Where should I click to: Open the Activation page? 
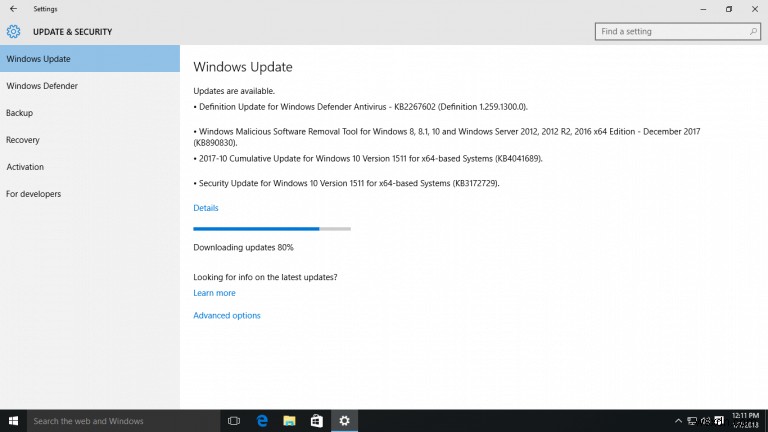90,167
